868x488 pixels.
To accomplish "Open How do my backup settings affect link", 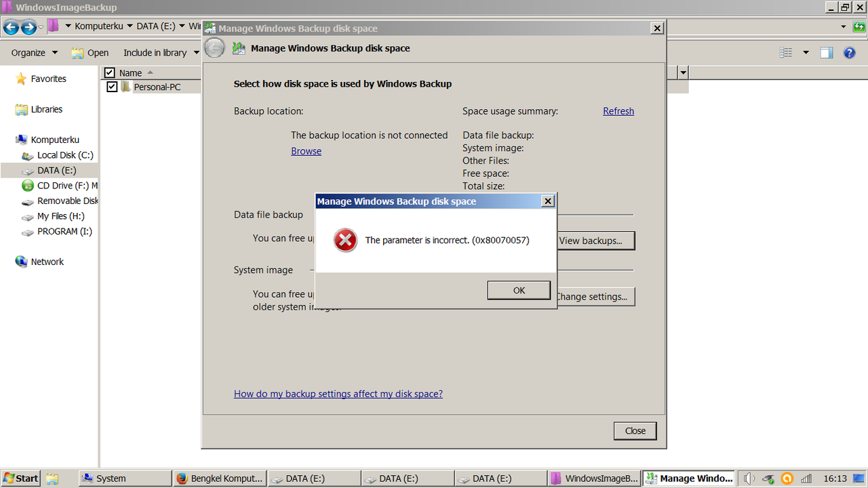I will pos(338,394).
